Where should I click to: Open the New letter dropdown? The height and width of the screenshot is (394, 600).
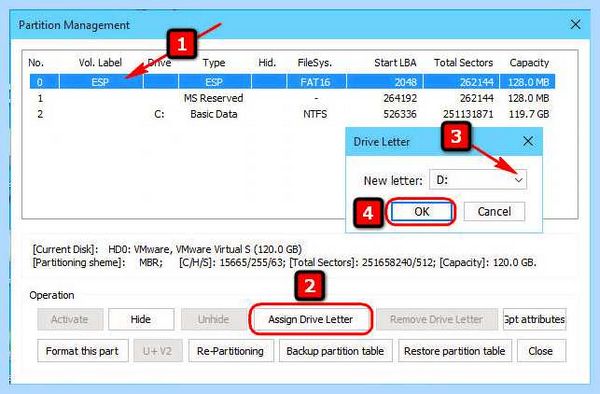(x=518, y=180)
